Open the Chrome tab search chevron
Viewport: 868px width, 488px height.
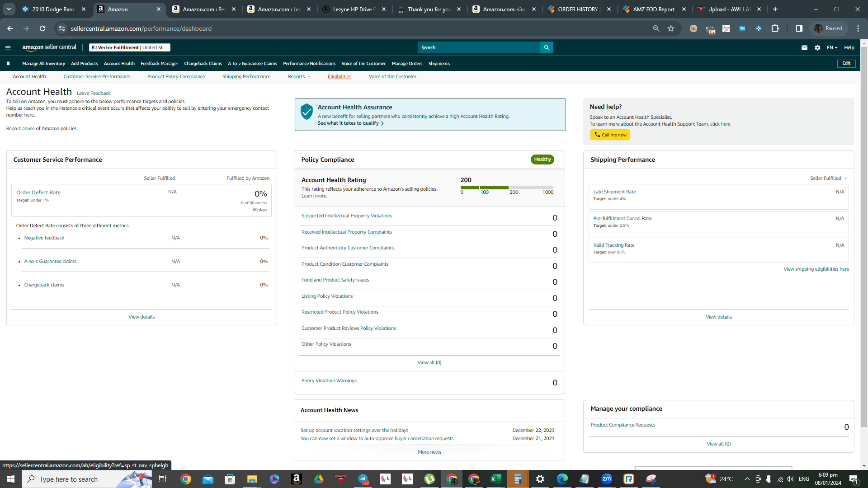click(9, 9)
